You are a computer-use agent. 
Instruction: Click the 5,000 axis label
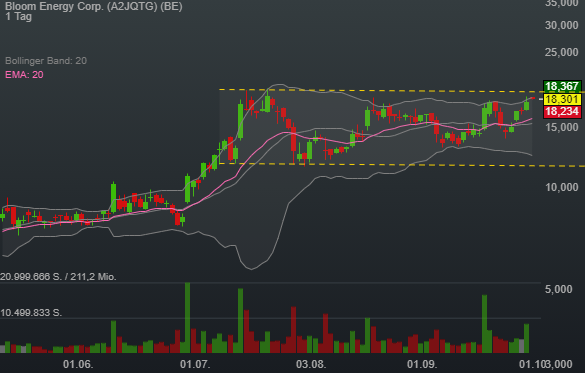tap(559, 289)
